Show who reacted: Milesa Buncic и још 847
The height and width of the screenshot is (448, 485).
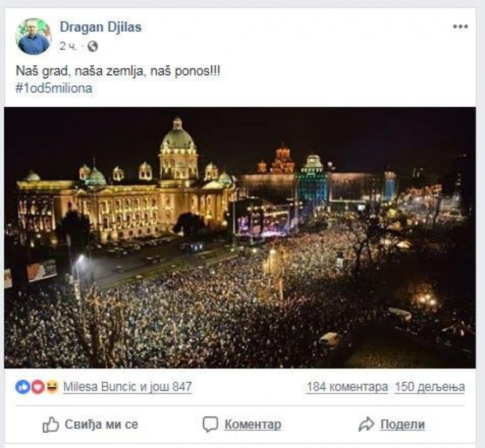(128, 387)
